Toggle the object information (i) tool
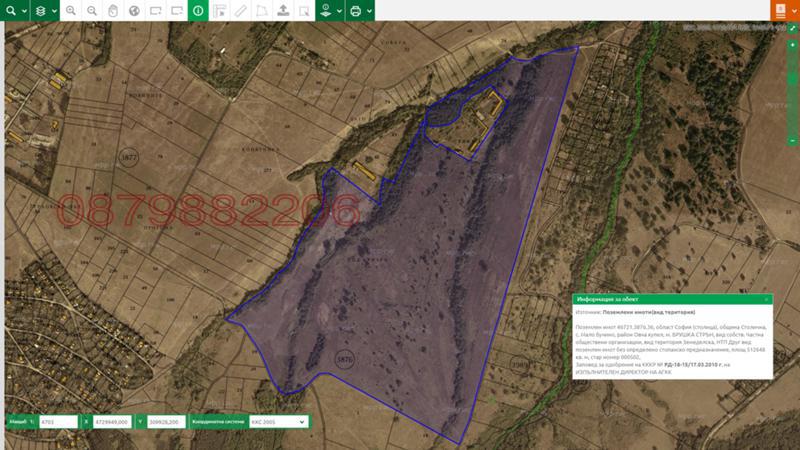800x450 pixels. (198, 11)
